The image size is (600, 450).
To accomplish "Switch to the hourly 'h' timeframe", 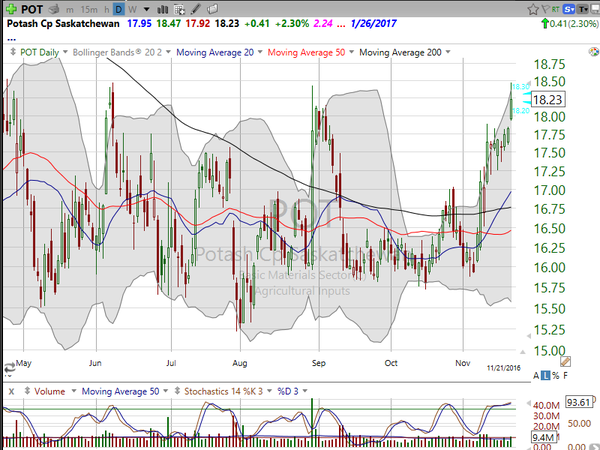I will tap(107, 9).
